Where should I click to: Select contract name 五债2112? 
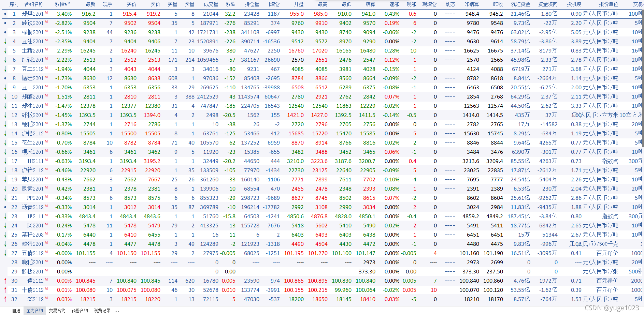pos(33,253)
